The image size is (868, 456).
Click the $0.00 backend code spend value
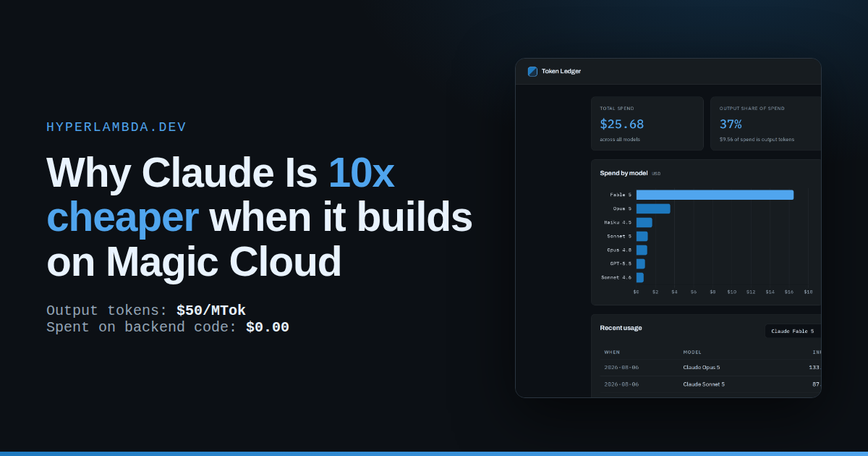click(268, 327)
